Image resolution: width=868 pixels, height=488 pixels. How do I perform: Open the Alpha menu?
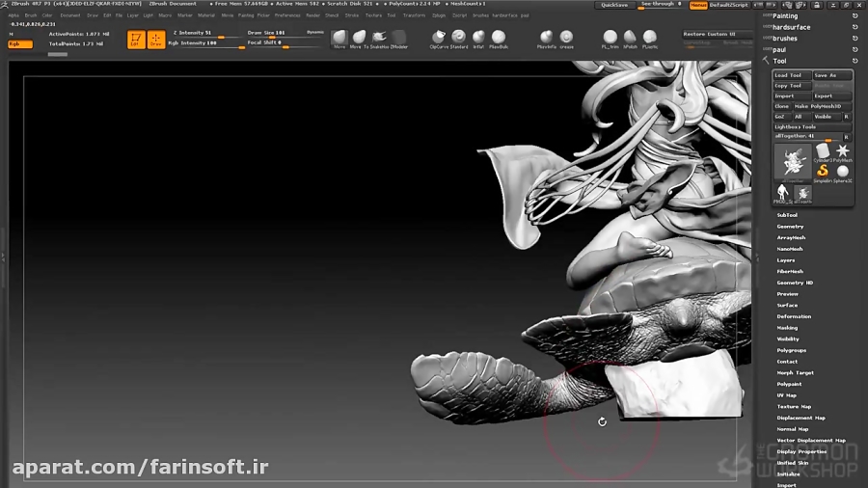pos(14,15)
